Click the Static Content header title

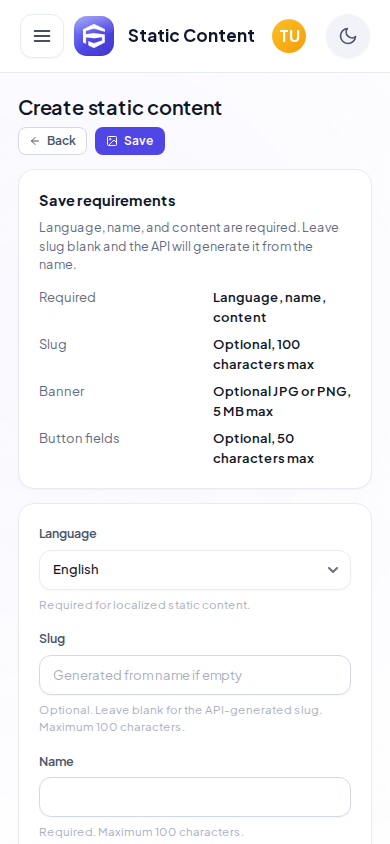pos(191,36)
